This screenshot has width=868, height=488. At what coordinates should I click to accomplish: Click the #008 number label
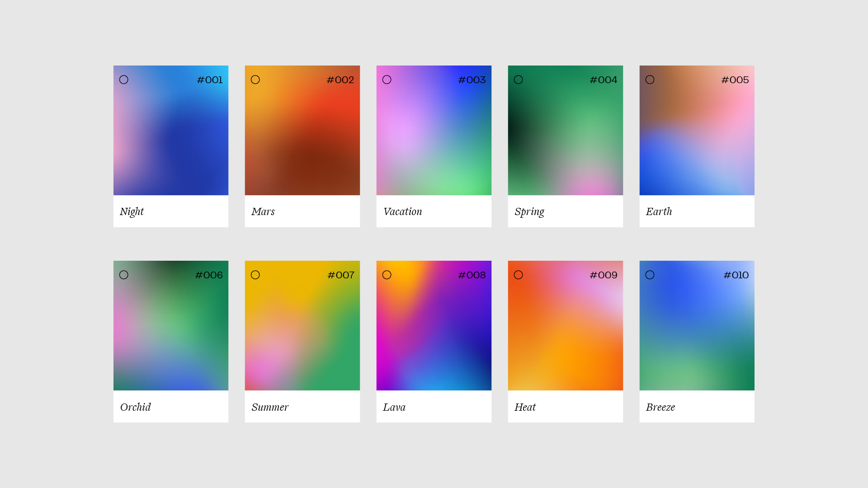pyautogui.click(x=472, y=275)
